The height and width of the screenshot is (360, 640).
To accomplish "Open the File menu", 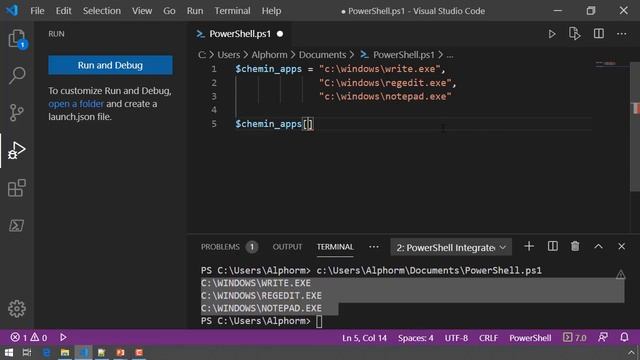I will (37, 11).
